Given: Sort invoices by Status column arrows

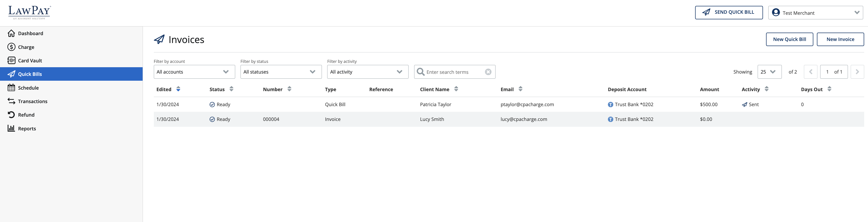Looking at the screenshot, I should click(x=231, y=89).
